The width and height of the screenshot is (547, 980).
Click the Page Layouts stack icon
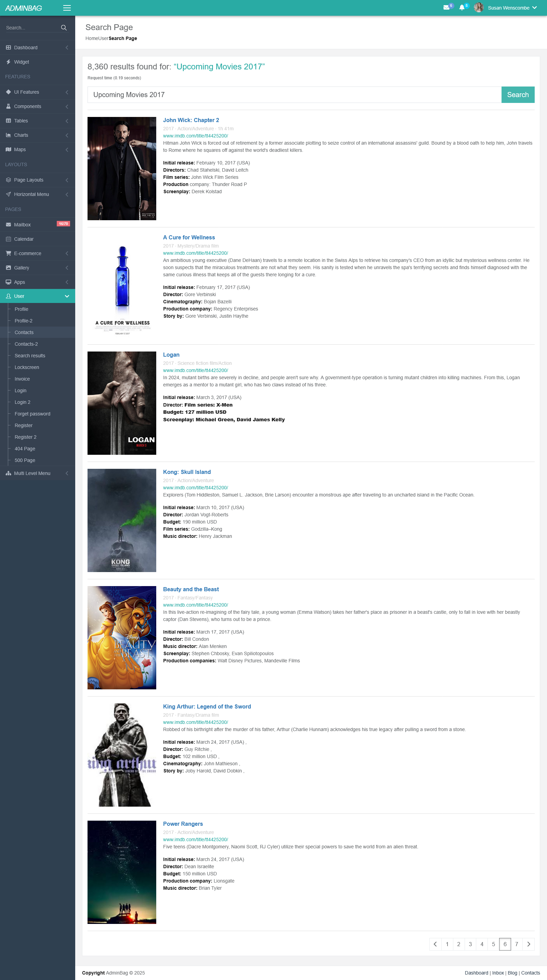[x=8, y=180]
